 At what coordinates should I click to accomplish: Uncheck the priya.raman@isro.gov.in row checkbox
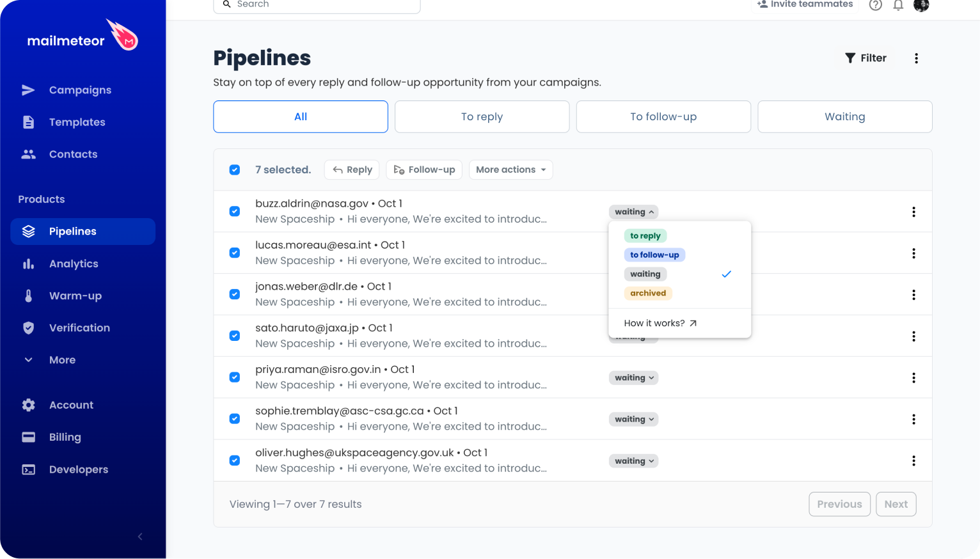pos(235,377)
